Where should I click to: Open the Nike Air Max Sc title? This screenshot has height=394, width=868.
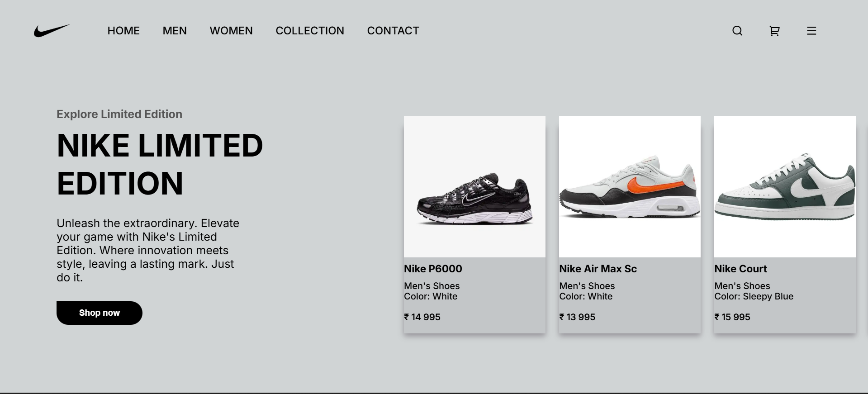coord(598,269)
